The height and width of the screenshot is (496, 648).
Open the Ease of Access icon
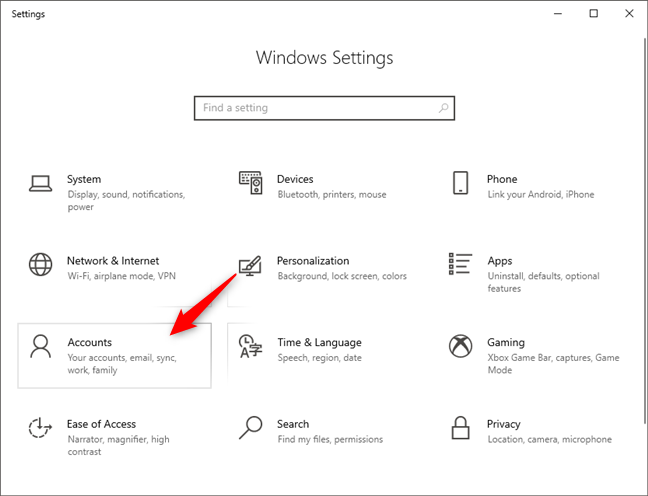tap(40, 428)
